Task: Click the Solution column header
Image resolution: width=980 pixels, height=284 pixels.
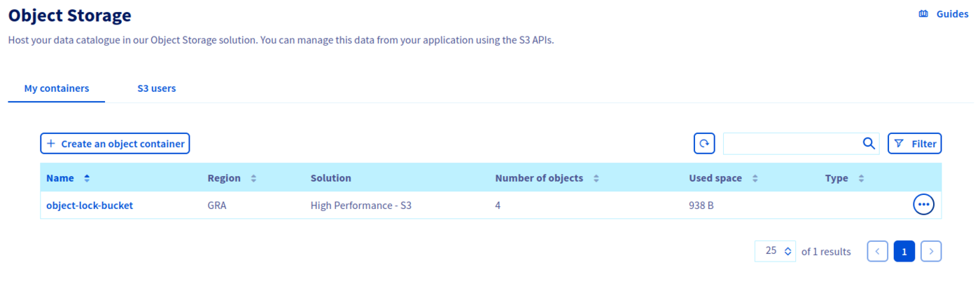Action: pyautogui.click(x=331, y=178)
